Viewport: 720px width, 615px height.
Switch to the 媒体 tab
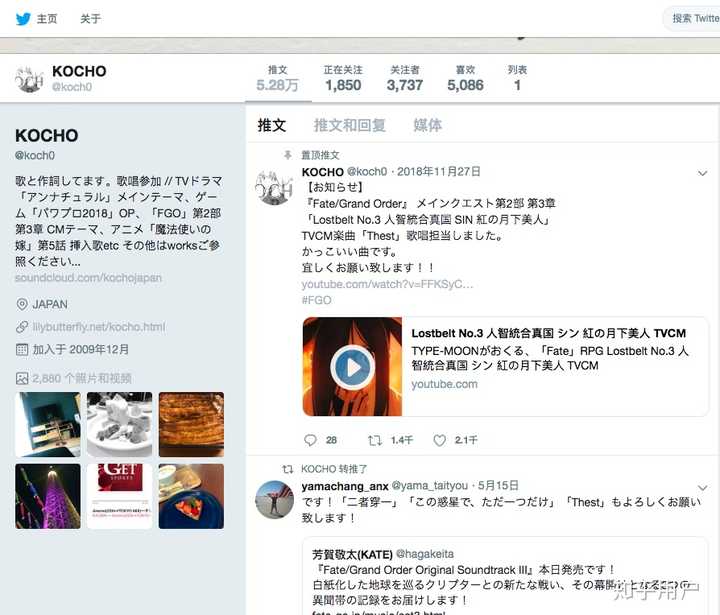click(x=428, y=125)
